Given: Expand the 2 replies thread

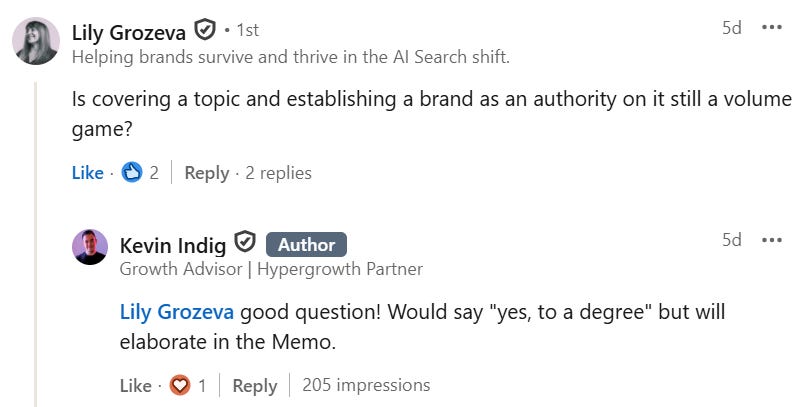Looking at the screenshot, I should [x=278, y=173].
